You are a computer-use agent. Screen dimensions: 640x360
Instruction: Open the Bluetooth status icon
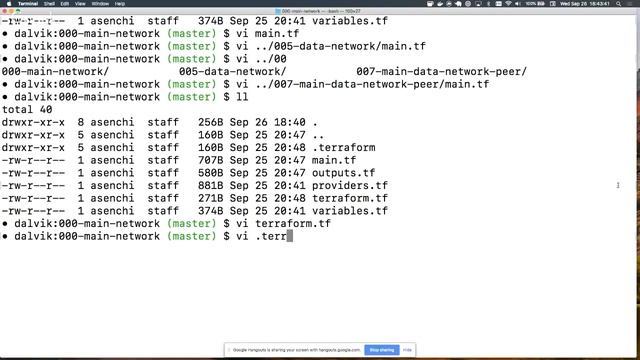click(489, 4)
